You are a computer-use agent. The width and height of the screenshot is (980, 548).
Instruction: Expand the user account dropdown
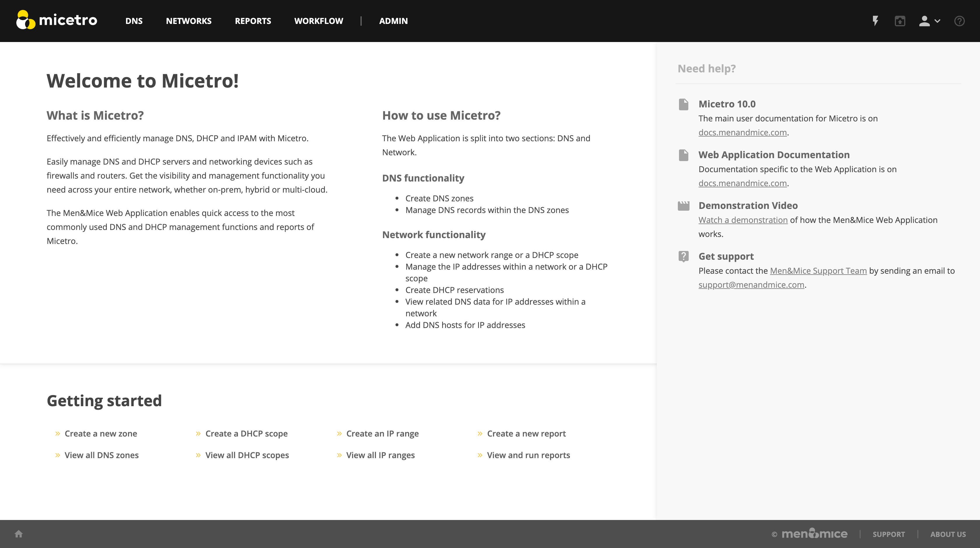(x=930, y=21)
